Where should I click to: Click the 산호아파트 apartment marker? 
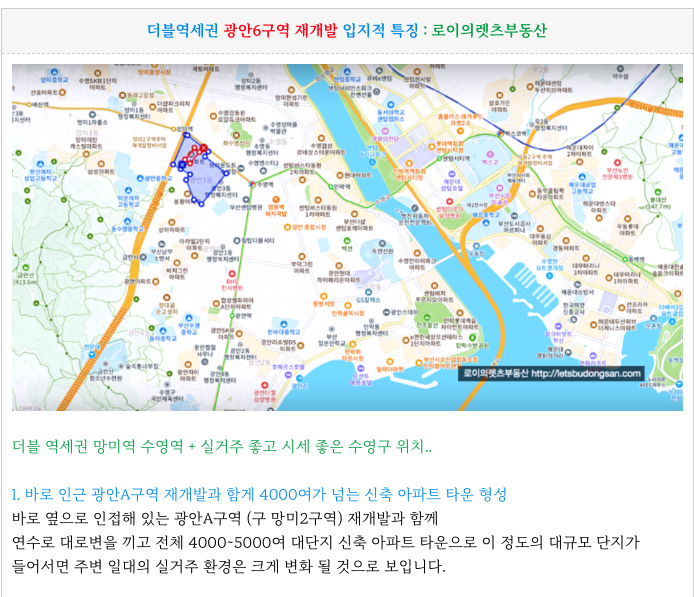click(62, 92)
